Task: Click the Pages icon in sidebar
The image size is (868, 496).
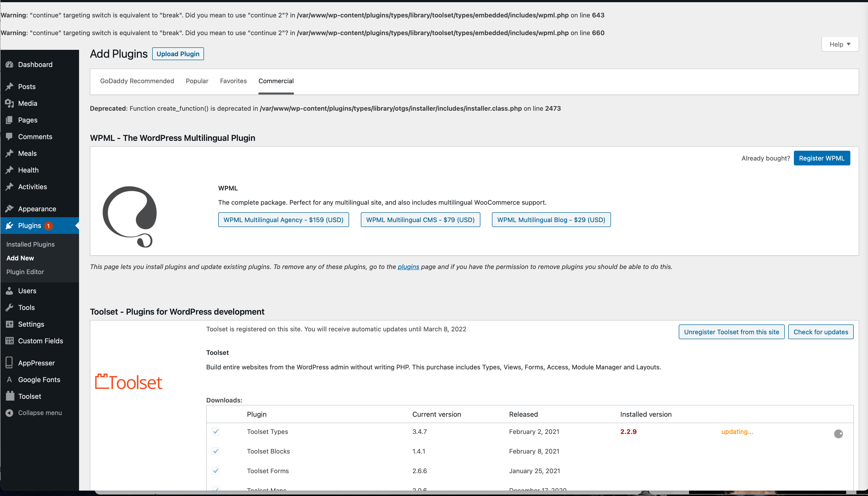Action: click(x=9, y=120)
